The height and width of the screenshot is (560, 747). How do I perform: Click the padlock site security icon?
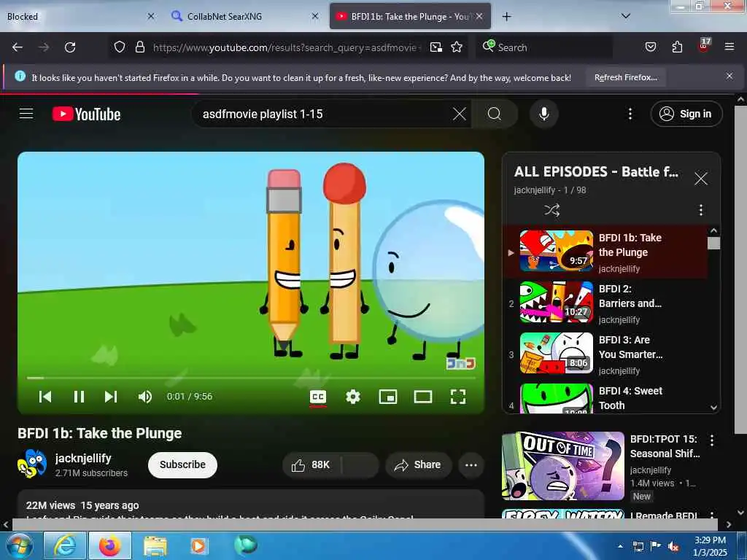[139, 47]
